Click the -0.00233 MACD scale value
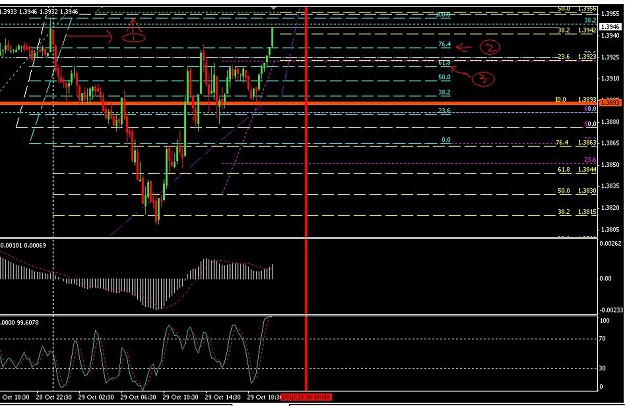 click(611, 310)
